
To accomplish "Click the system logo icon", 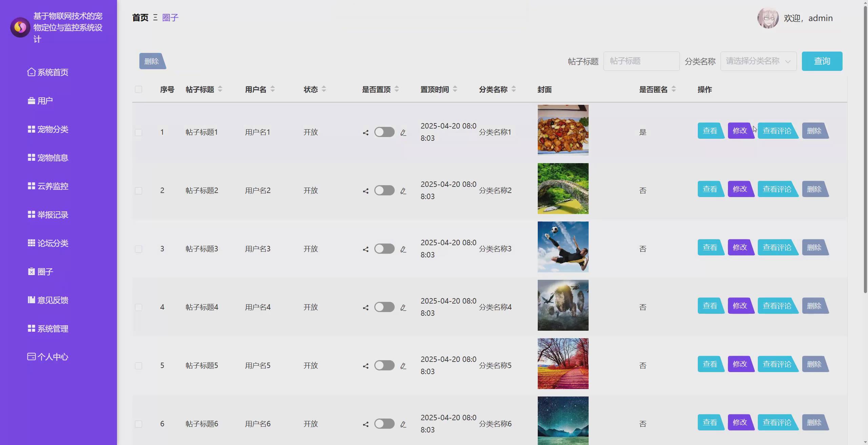I will (x=20, y=27).
